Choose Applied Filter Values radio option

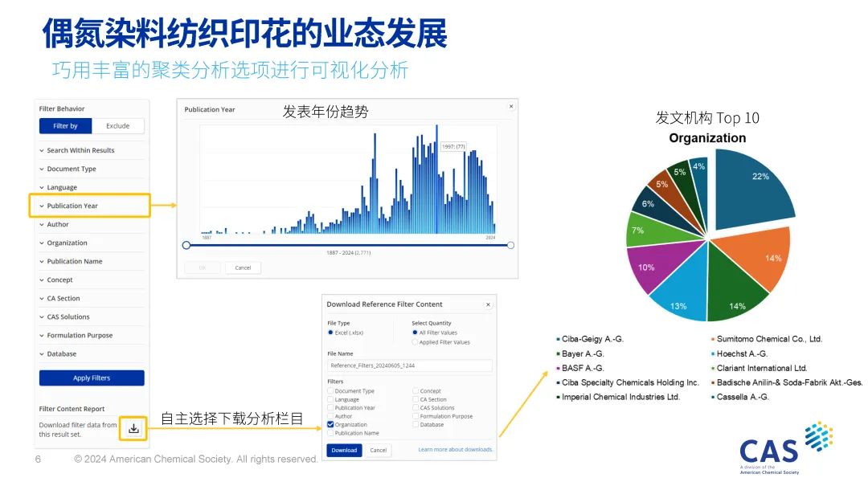coord(416,342)
